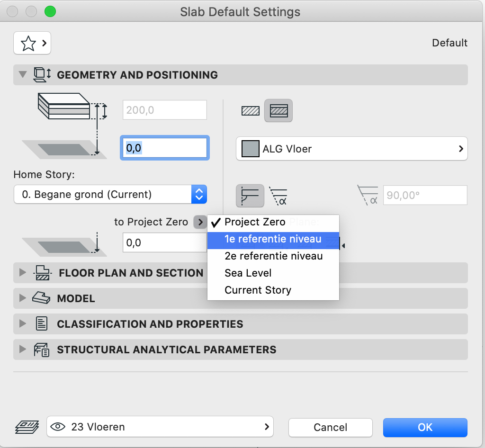
Task: Choose 1e referentie niveau option
Action: [x=273, y=239]
